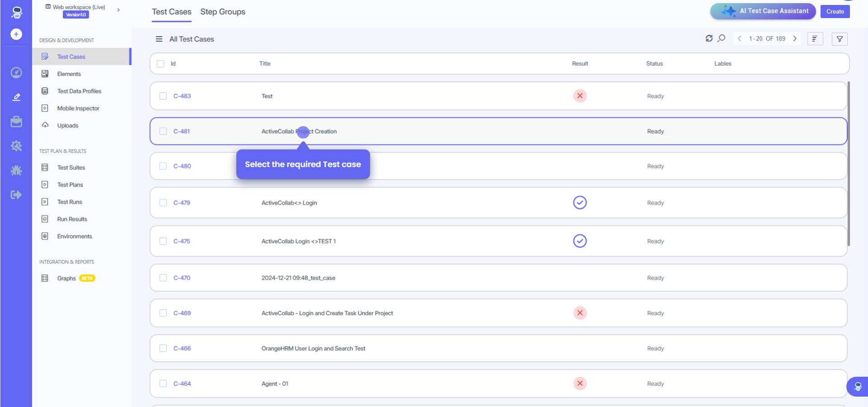Click the Create button
The image size is (868, 407).
pyautogui.click(x=835, y=11)
